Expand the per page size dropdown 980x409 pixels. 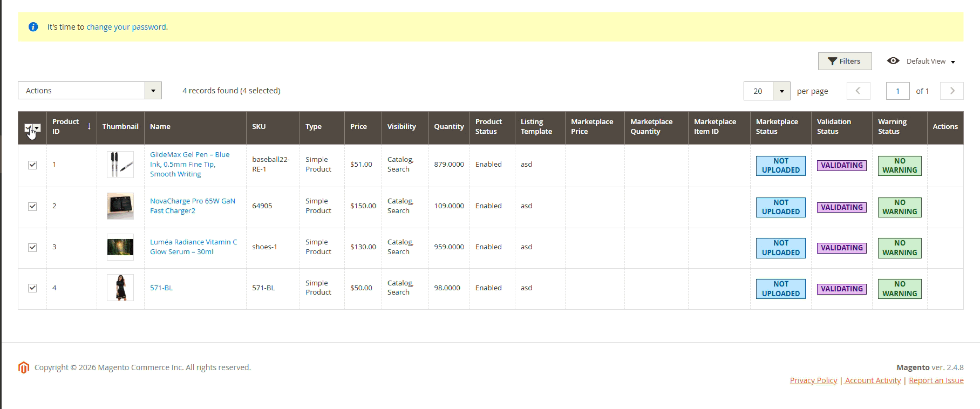(x=781, y=91)
